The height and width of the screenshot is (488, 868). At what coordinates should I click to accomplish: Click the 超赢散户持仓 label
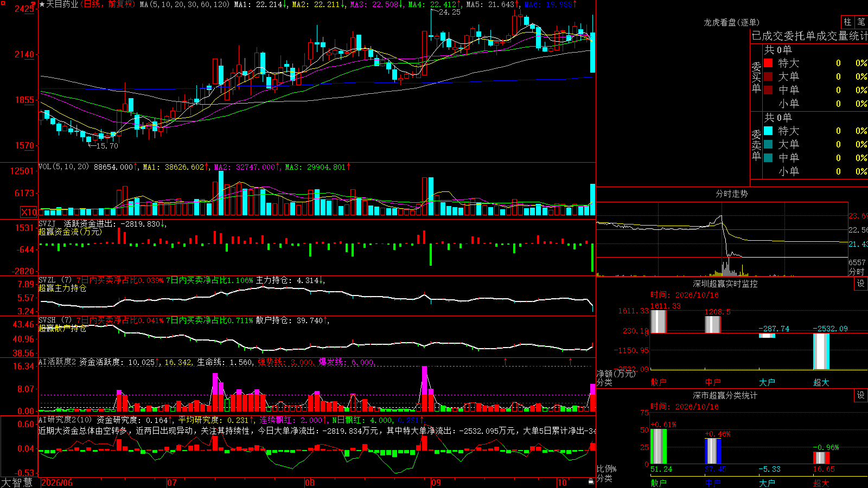click(62, 328)
